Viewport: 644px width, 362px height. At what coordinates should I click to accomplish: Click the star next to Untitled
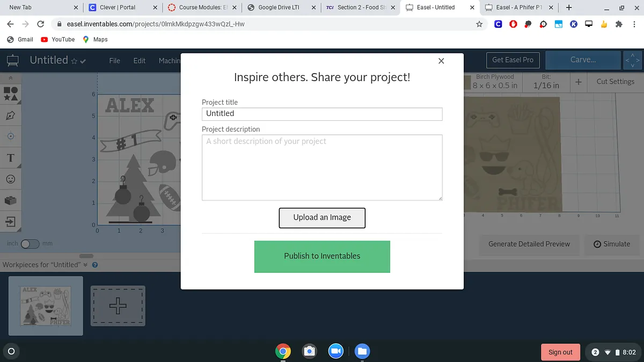tap(74, 61)
